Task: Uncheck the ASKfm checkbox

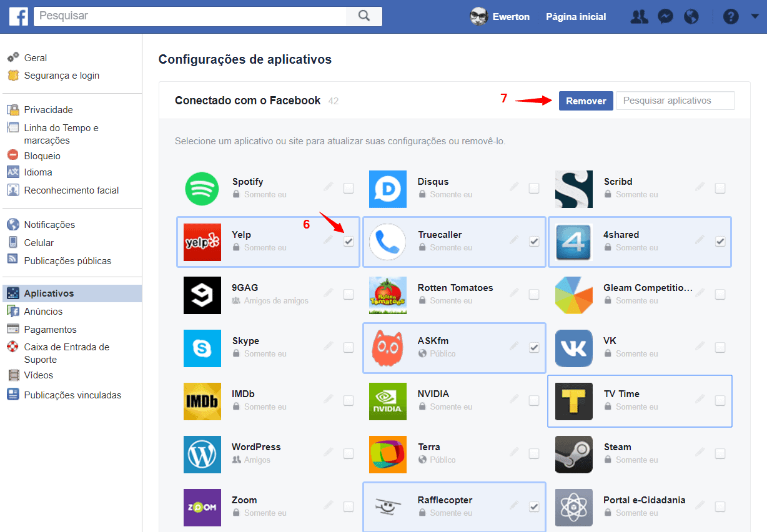Action: [x=534, y=347]
